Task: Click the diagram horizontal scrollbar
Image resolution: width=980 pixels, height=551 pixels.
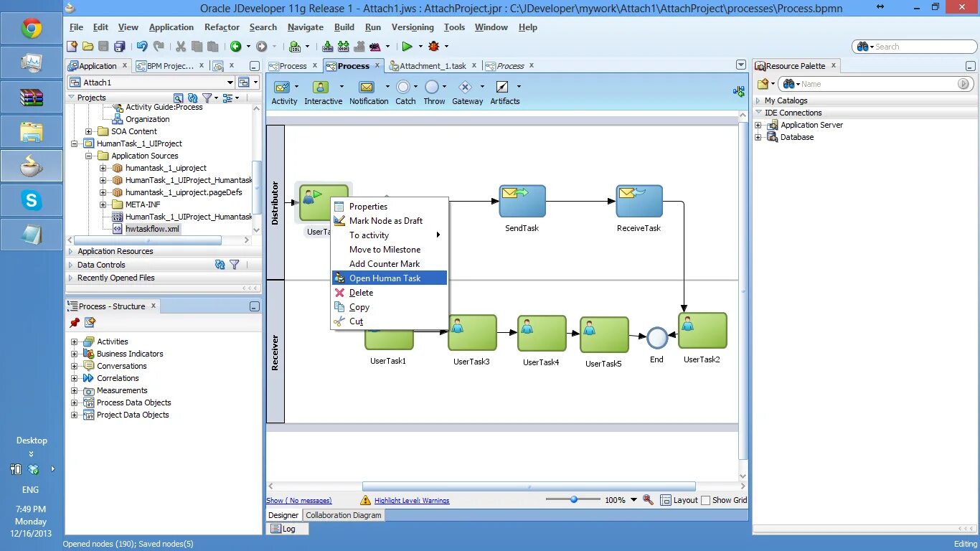Action: [x=529, y=486]
